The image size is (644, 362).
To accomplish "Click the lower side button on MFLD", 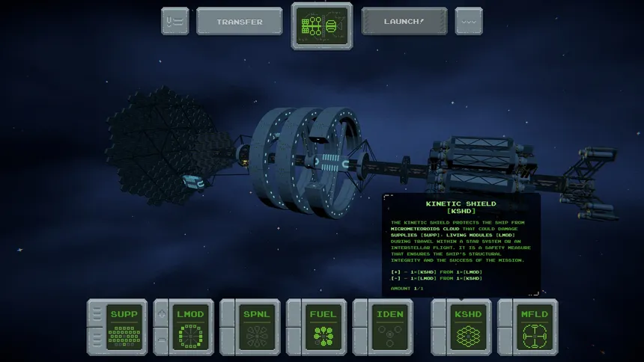I will pyautogui.click(x=506, y=340).
